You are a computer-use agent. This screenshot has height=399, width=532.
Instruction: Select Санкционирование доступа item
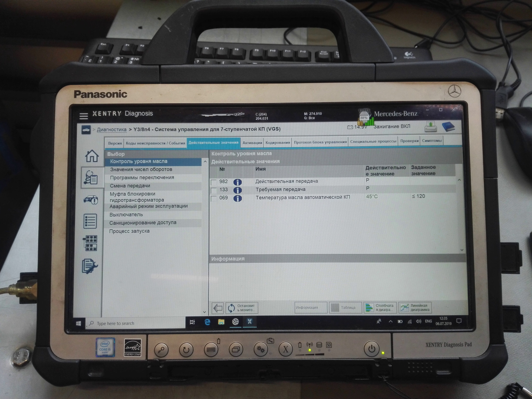pos(153,223)
